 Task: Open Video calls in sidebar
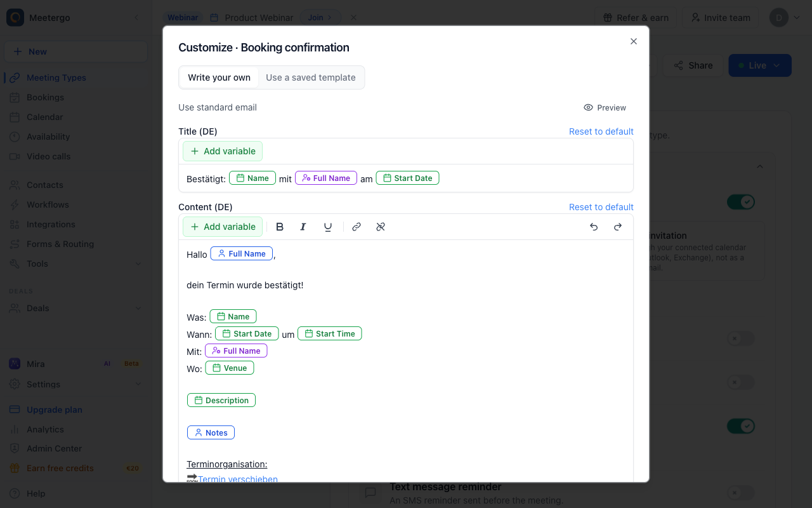tap(76, 156)
